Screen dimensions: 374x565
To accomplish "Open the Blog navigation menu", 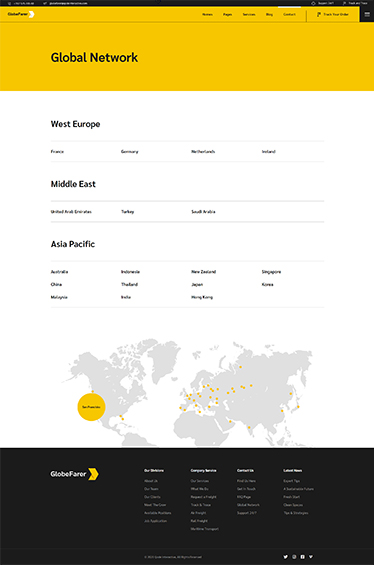I will coord(269,14).
